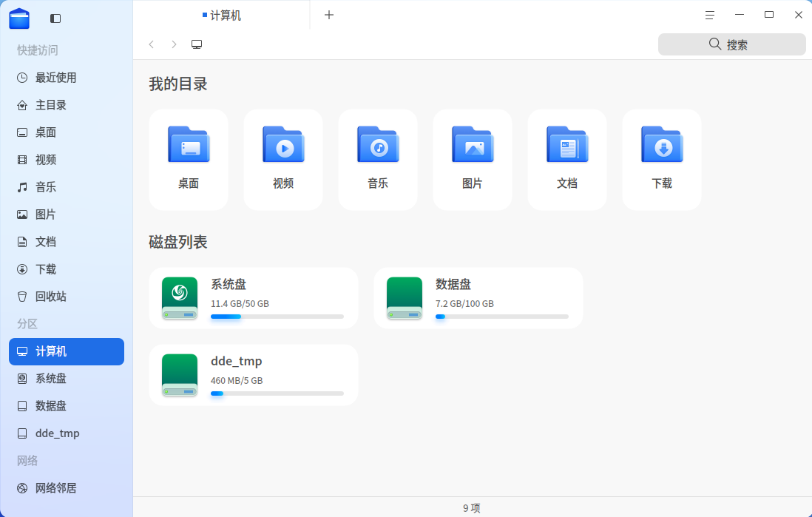The width and height of the screenshot is (812, 517).
Task: Open the 图片 folder icon in 我的目录
Action: pos(473,144)
